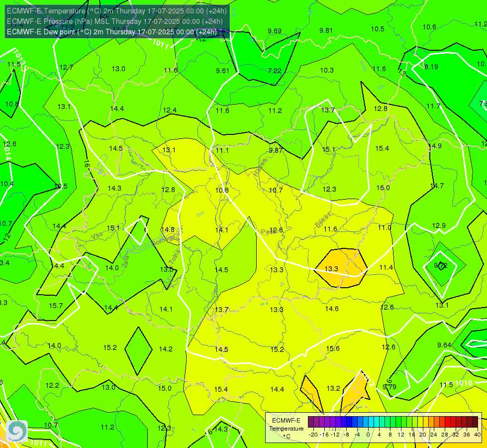Click the dark red 40 swatch in the legend

coord(475,422)
